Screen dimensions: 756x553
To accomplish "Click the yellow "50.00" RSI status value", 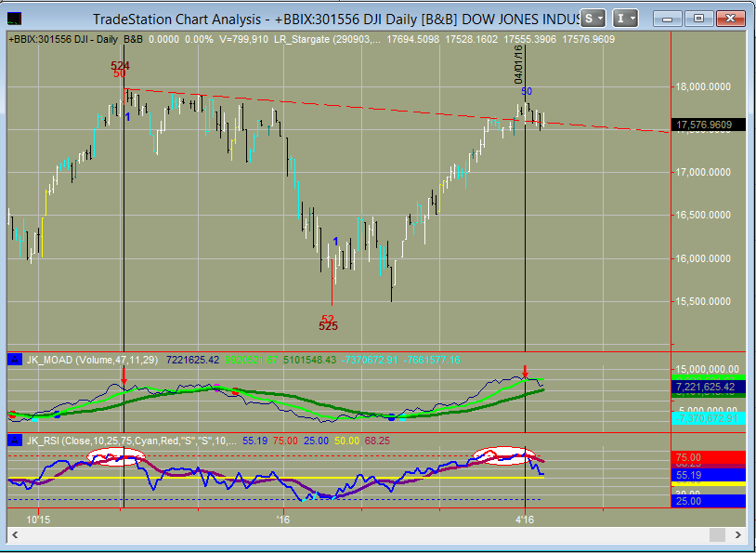I will pyautogui.click(x=347, y=441).
